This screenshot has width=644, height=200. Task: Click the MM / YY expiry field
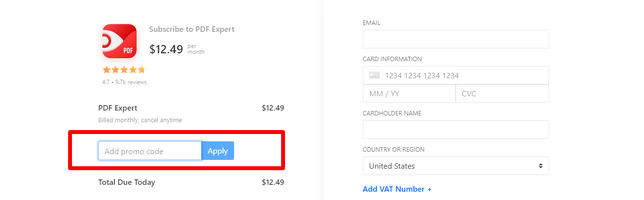click(409, 93)
